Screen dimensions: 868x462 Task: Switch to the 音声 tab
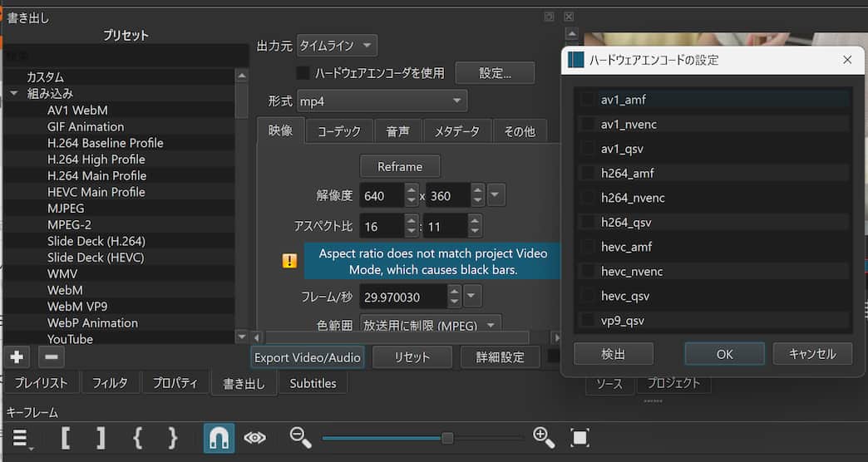(398, 131)
